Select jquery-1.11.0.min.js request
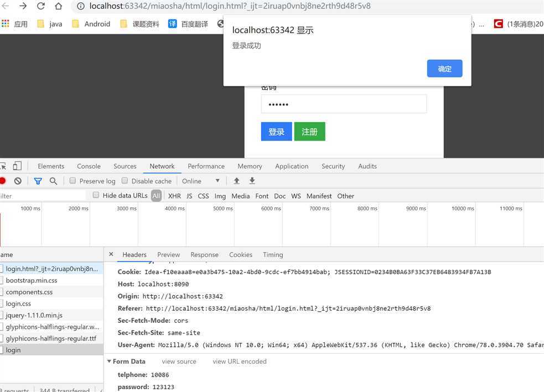The width and height of the screenshot is (544, 392). [51, 315]
